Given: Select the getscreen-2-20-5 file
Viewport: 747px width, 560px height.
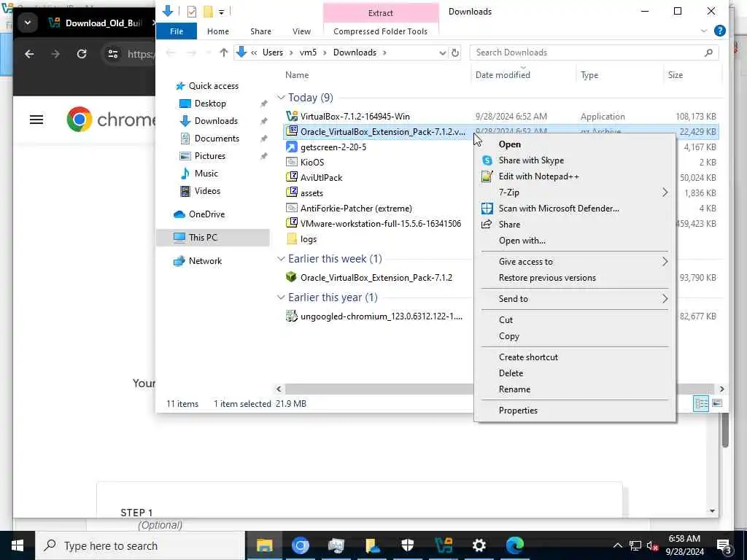Looking at the screenshot, I should click(x=333, y=147).
